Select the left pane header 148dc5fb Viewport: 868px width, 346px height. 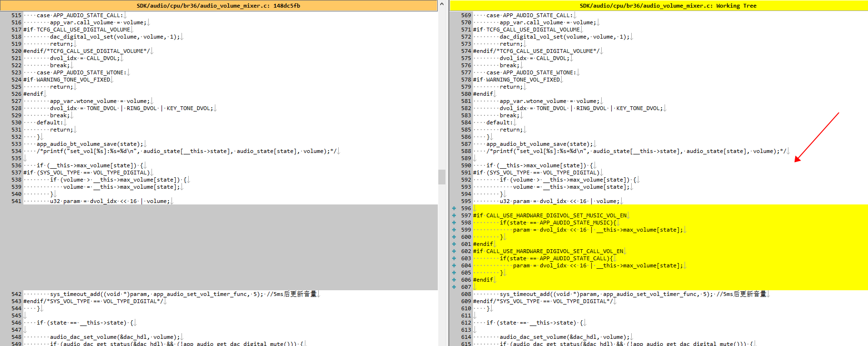[x=219, y=6]
